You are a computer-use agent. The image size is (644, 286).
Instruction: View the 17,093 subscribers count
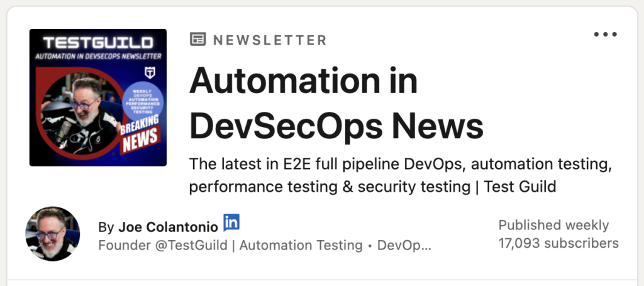click(558, 243)
